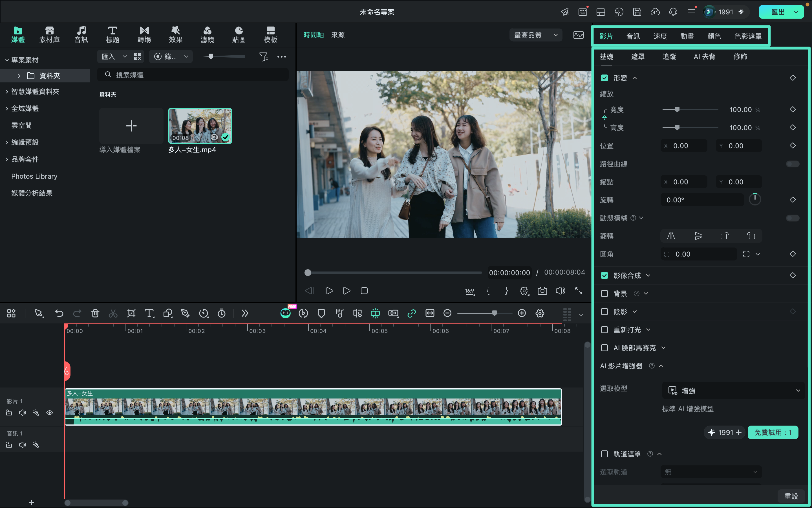This screenshot has width=812, height=508.
Task: Uncheck the 形變 transform checkbox
Action: click(604, 78)
